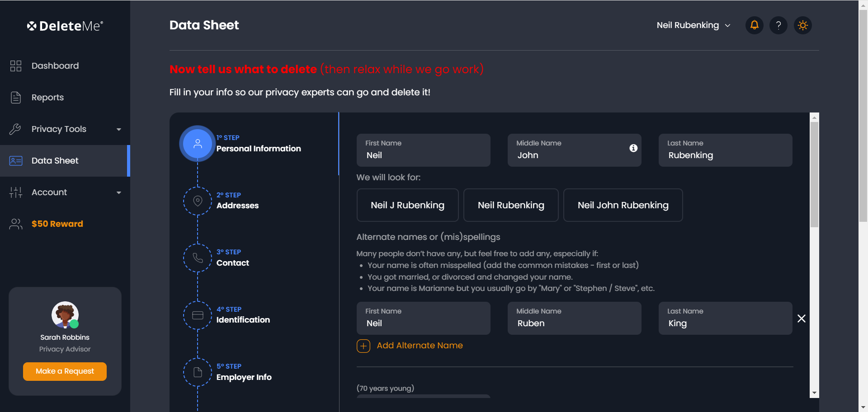Screen dimensions: 868x412
Task: Edit the First Name field containing Neil
Action: click(424, 150)
